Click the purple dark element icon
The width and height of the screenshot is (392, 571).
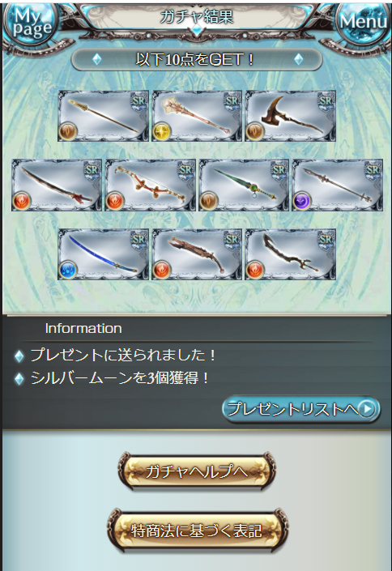tap(302, 201)
